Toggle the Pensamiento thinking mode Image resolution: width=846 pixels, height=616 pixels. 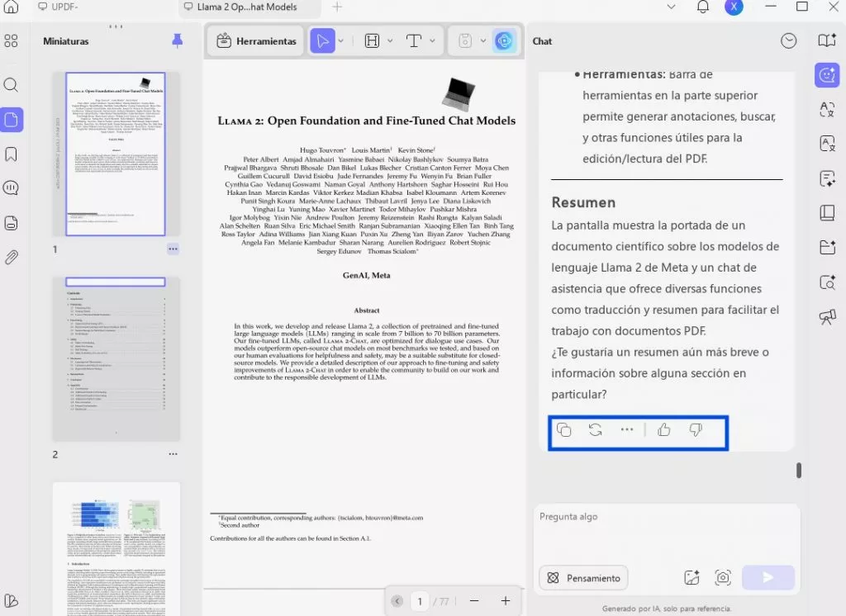(583, 578)
